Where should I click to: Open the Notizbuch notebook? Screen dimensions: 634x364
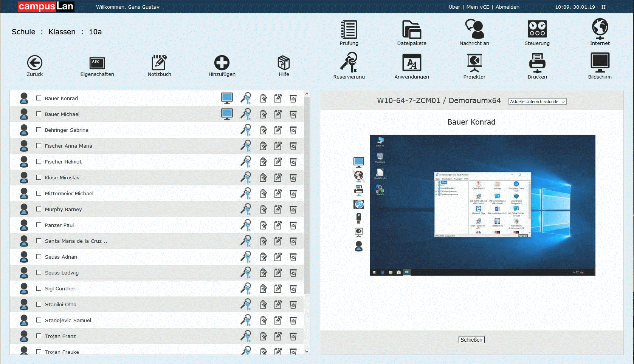159,63
